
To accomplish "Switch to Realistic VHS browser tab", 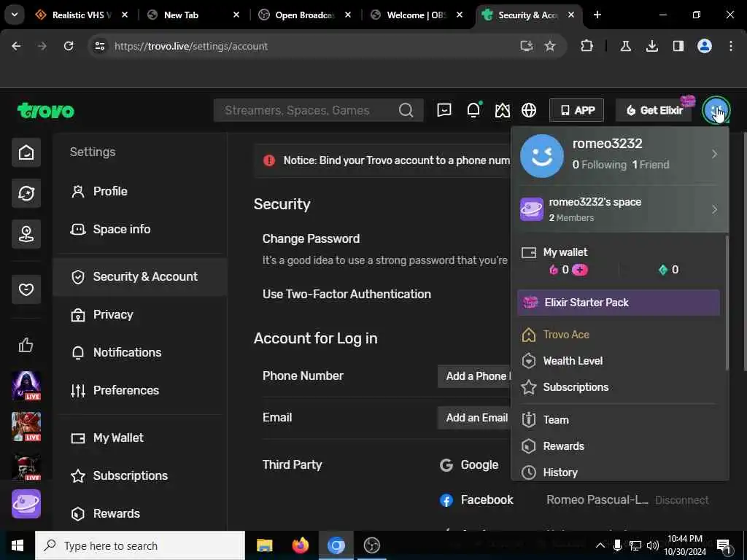I will pos(82,15).
